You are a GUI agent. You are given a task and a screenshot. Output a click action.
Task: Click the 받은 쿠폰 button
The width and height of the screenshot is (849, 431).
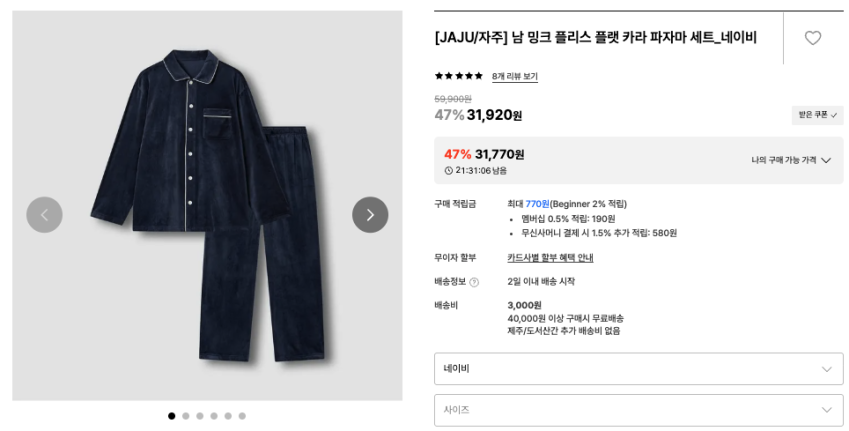(x=817, y=115)
